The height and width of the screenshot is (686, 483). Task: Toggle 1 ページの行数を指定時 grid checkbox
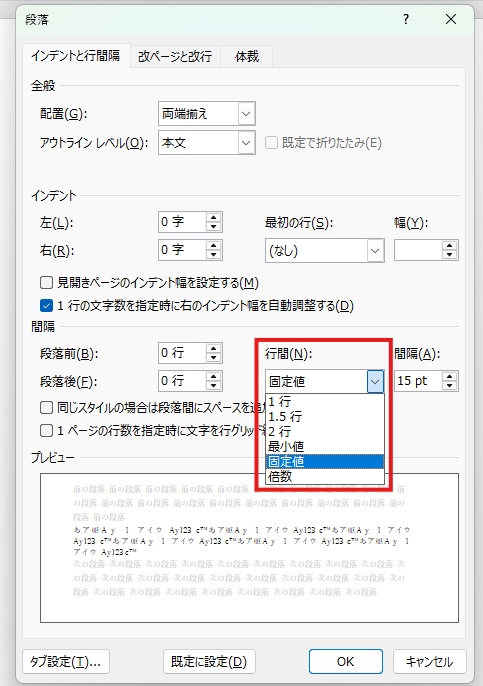coord(46,430)
